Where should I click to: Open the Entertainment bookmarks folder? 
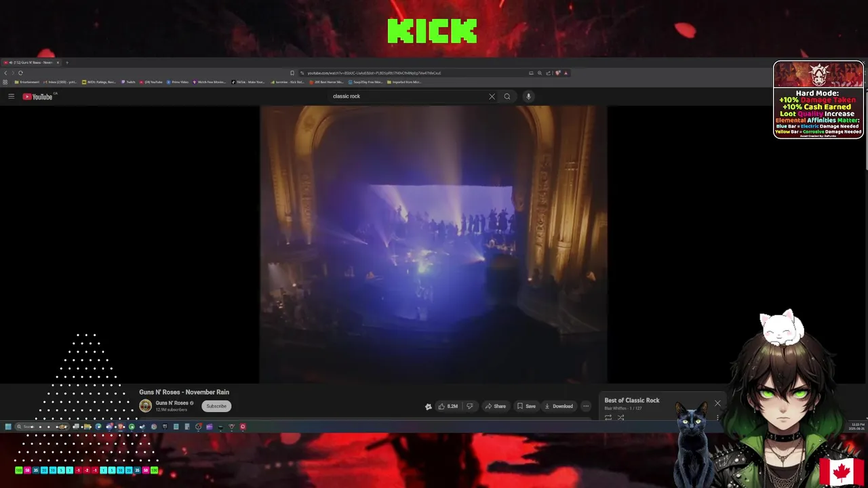point(26,82)
